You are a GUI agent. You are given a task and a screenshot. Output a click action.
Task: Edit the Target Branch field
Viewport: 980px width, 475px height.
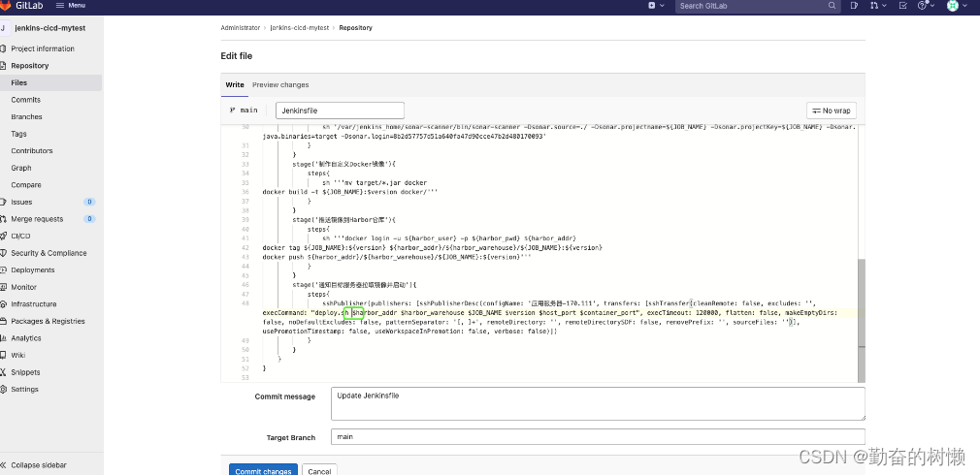[x=598, y=437]
